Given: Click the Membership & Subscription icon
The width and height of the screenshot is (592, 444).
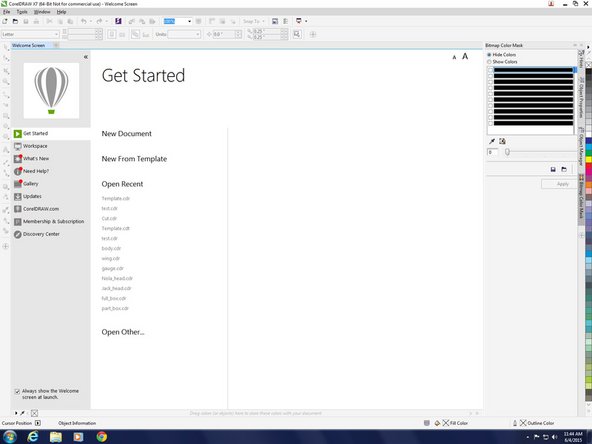Looking at the screenshot, I should click(17, 222).
